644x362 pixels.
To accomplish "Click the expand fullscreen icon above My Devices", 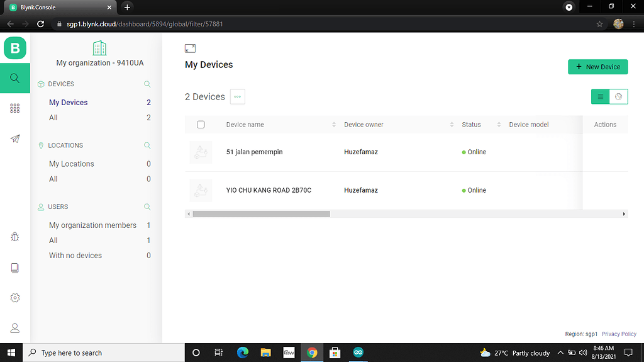I will pos(190,48).
